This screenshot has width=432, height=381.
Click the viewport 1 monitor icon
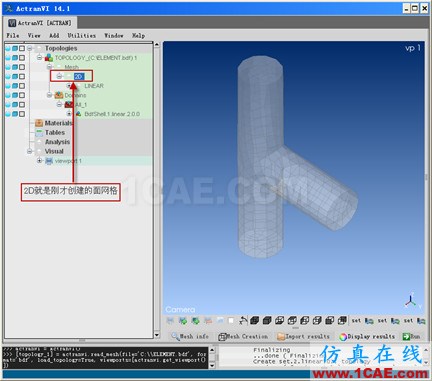point(49,161)
